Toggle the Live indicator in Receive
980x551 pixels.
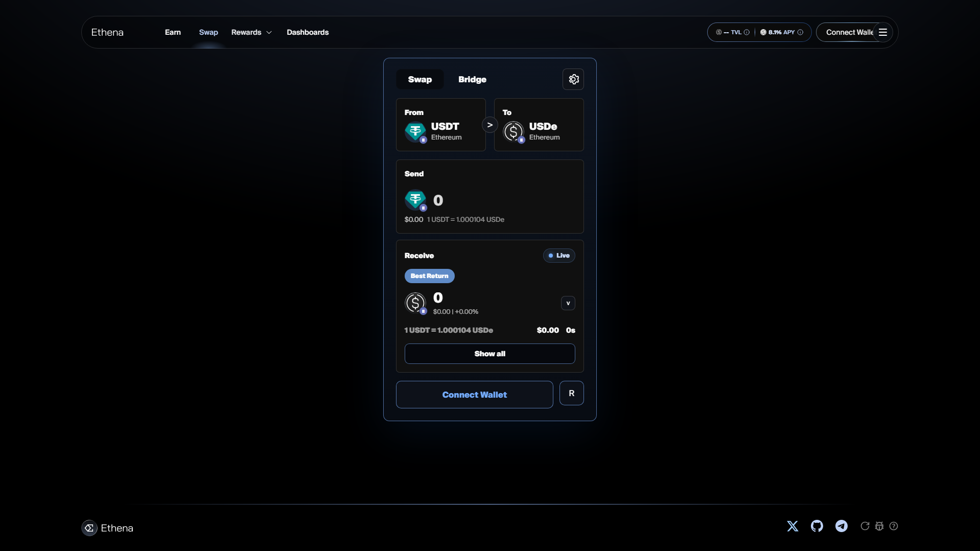tap(559, 256)
